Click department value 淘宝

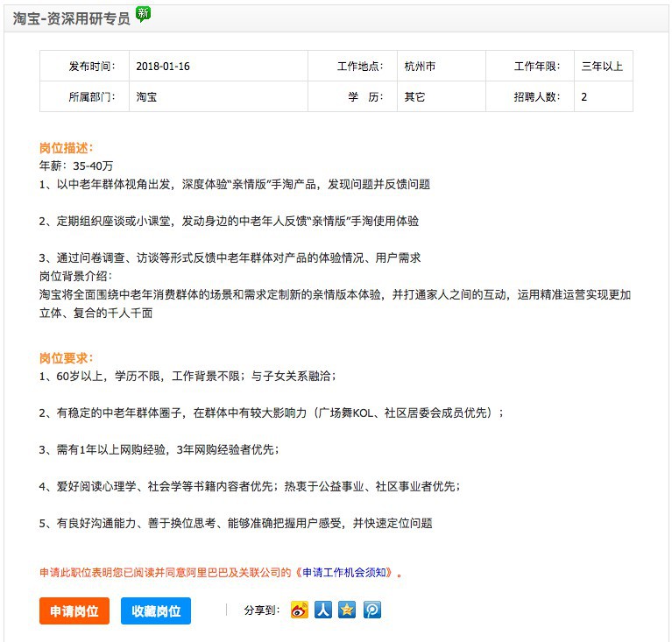click(x=146, y=97)
